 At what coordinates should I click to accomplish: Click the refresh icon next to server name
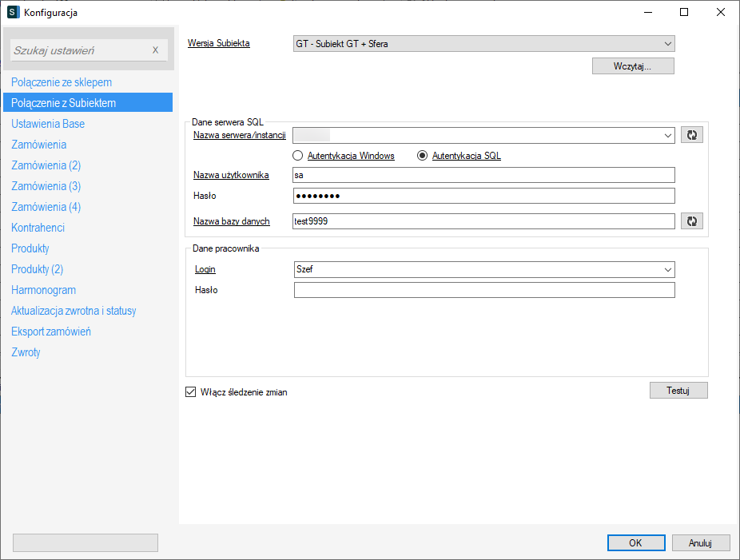tap(691, 135)
